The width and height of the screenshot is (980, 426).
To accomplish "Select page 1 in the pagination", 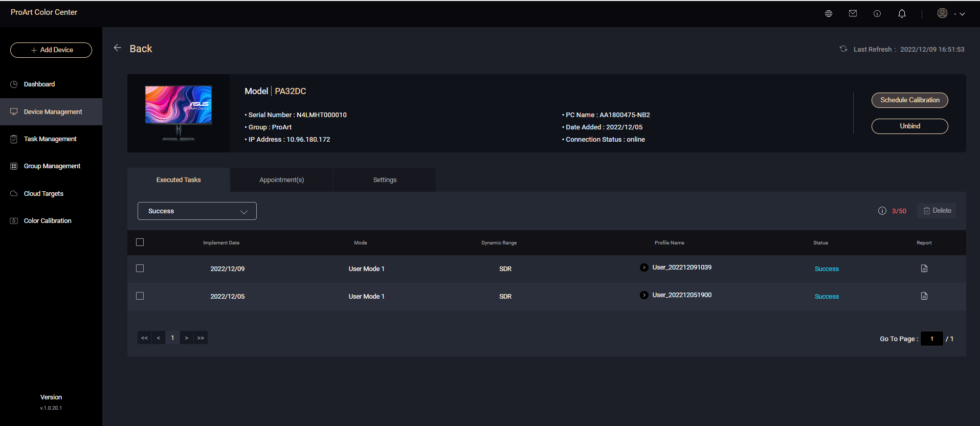I will click(172, 338).
